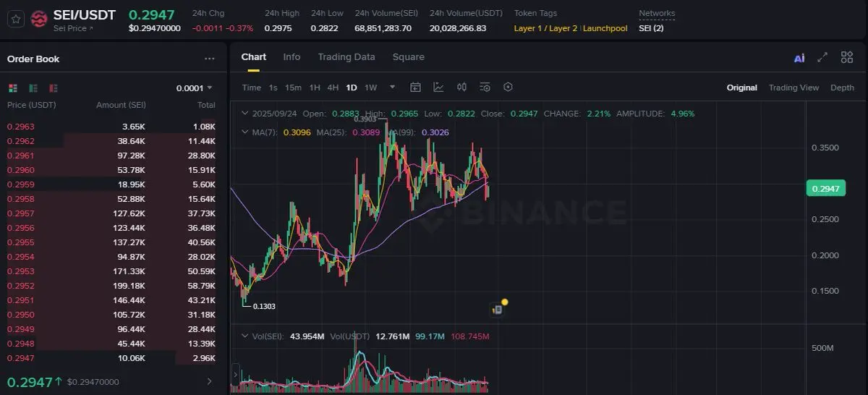868x395 pixels.
Task: Expand more time intervals dropdown arrow
Action: point(393,88)
